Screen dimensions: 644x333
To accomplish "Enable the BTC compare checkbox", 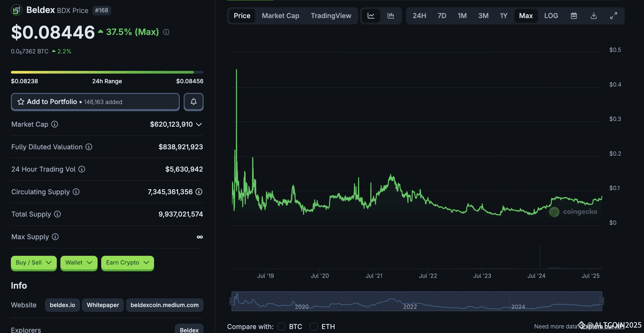I will pos(281,326).
